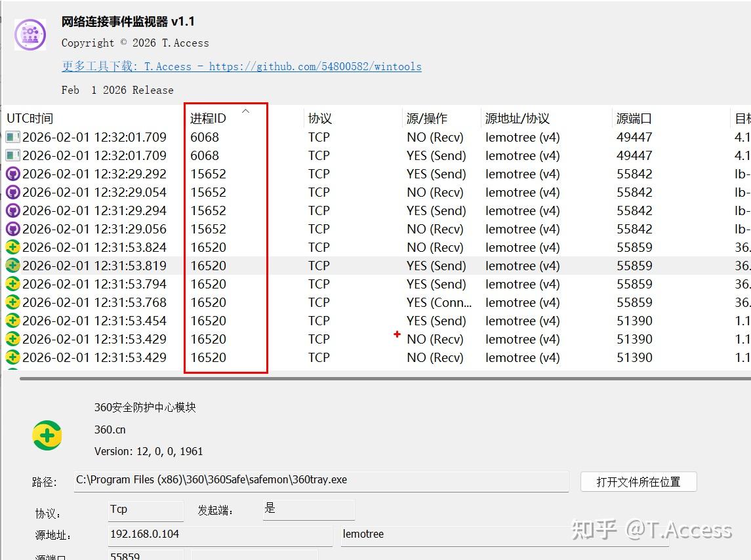The image size is (751, 560).
Task: Click process ID 6068 in first row
Action: point(205,138)
